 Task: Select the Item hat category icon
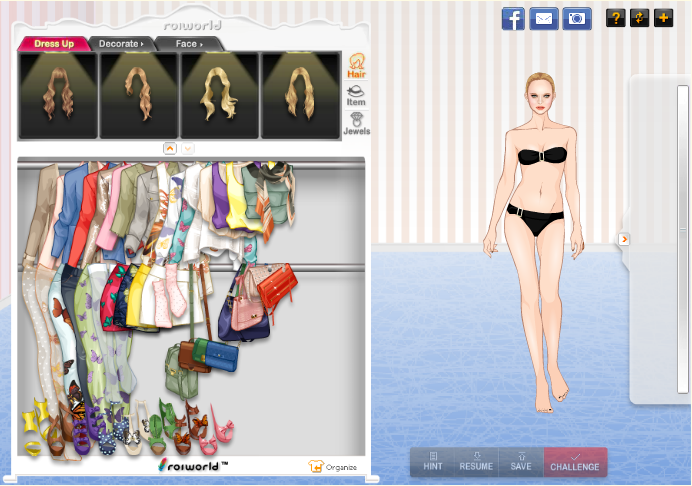click(x=355, y=95)
